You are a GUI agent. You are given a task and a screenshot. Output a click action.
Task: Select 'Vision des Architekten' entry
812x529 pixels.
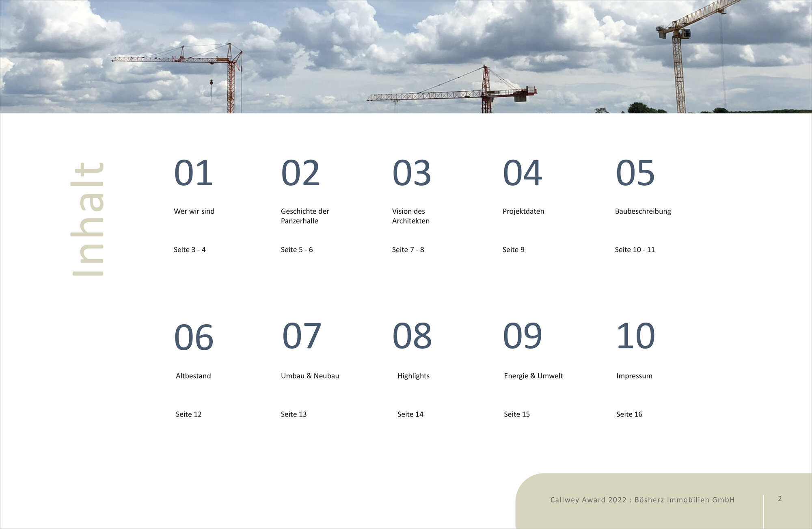[411, 216]
